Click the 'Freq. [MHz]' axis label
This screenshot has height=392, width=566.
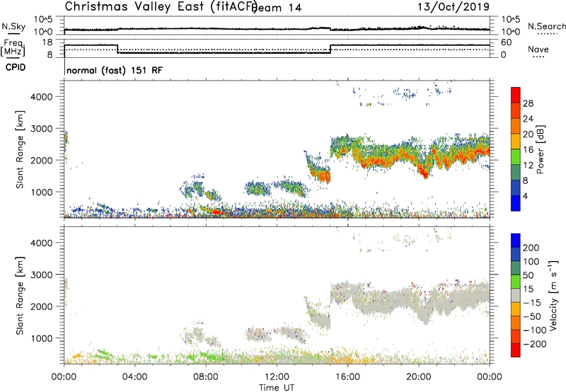click(x=13, y=47)
